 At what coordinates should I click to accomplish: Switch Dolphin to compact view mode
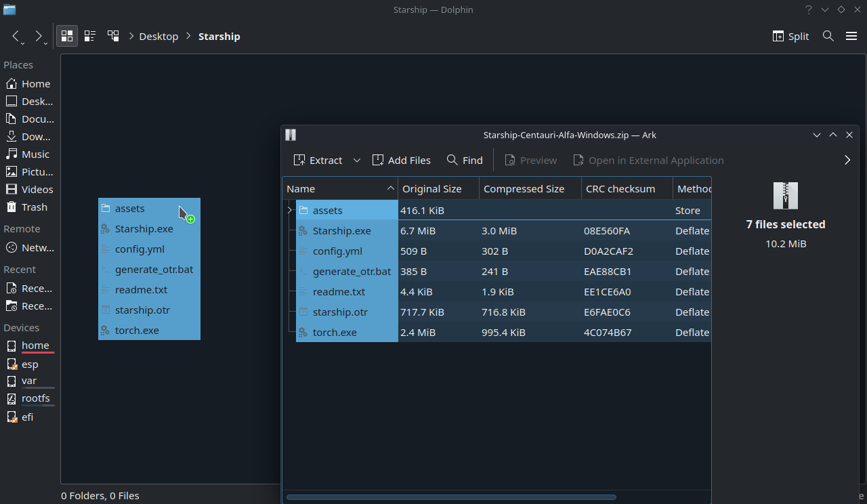89,36
